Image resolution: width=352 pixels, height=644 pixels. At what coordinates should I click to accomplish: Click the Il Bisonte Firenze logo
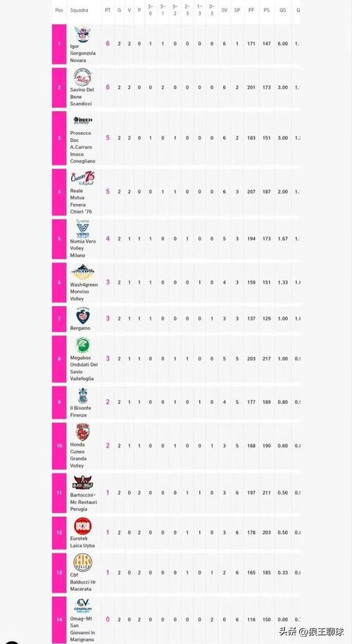(82, 396)
